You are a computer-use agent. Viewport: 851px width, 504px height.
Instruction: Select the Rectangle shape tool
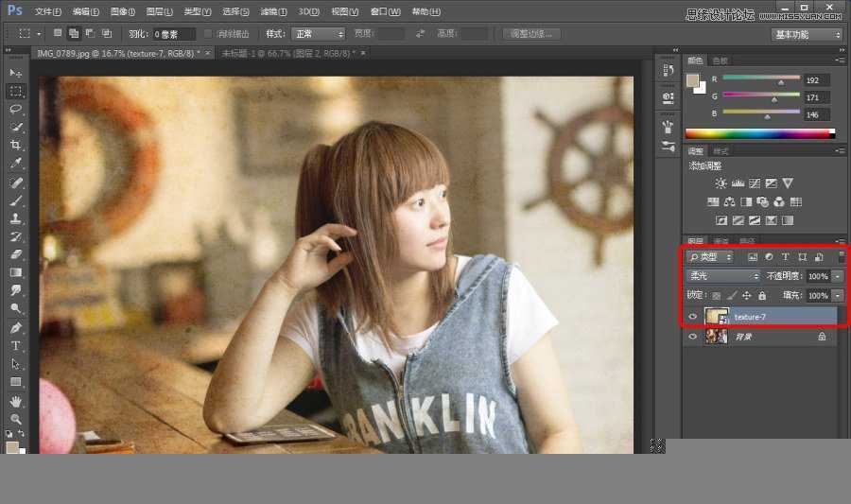pyautogui.click(x=16, y=382)
